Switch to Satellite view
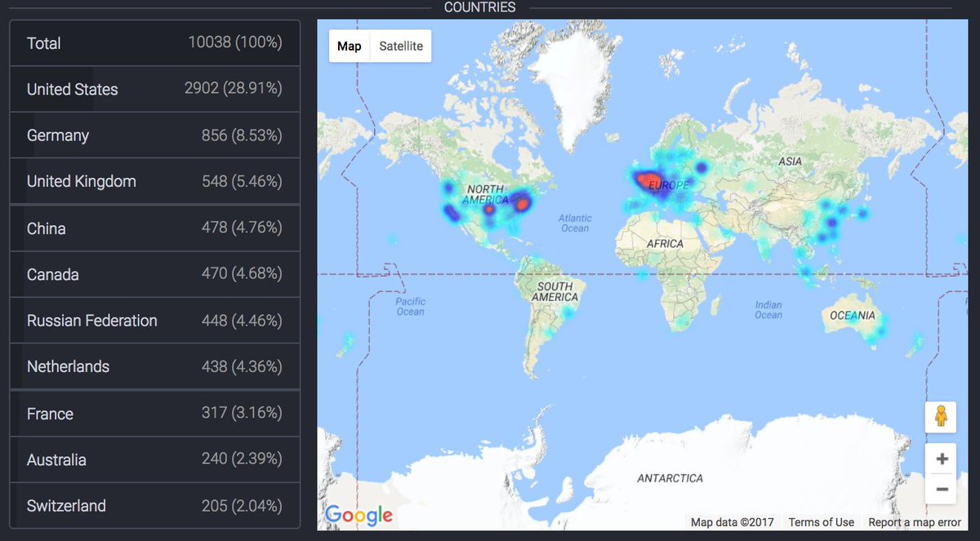The width and height of the screenshot is (980, 541). tap(400, 46)
